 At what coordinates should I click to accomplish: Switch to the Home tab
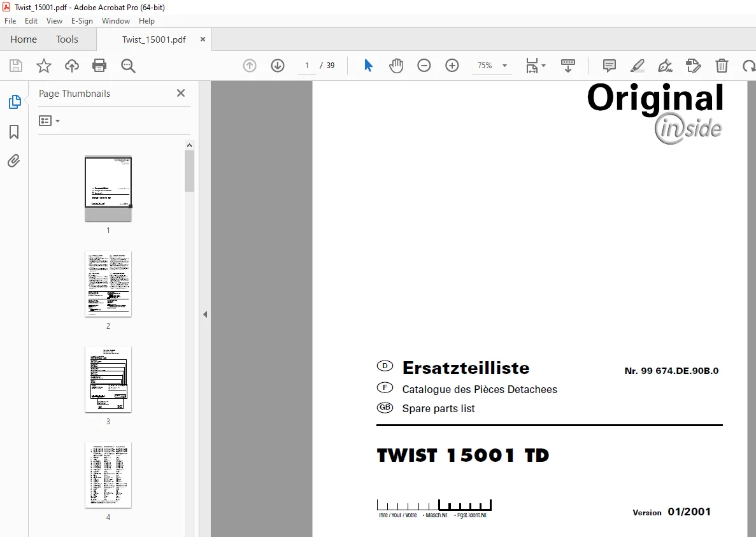24,39
